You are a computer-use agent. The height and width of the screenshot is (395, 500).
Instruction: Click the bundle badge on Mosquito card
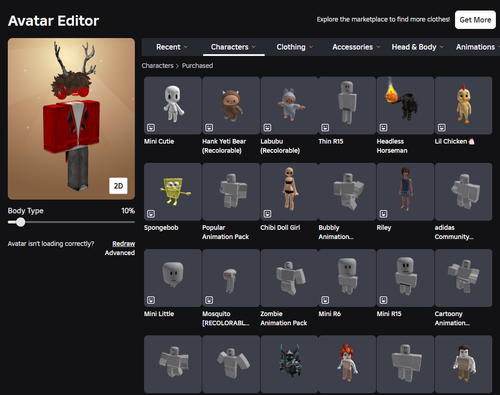click(209, 300)
